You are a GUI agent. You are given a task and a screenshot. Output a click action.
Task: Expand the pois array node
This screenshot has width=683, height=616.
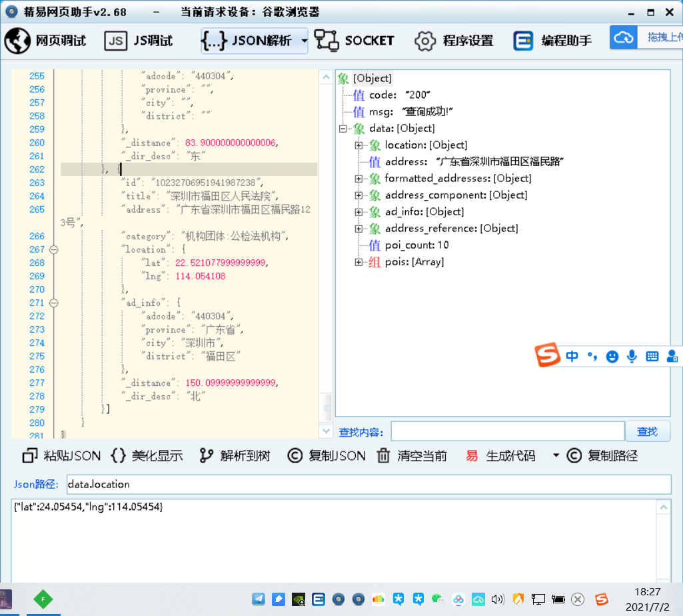pos(358,262)
